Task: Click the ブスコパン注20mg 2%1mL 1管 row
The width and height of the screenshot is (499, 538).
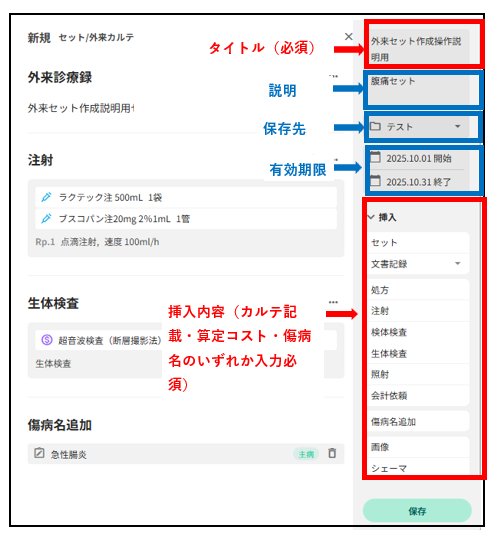Action: 186,219
